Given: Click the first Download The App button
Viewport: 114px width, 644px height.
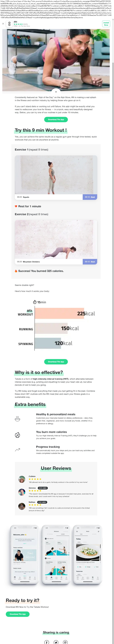Looking at the screenshot, I should point(56,120).
